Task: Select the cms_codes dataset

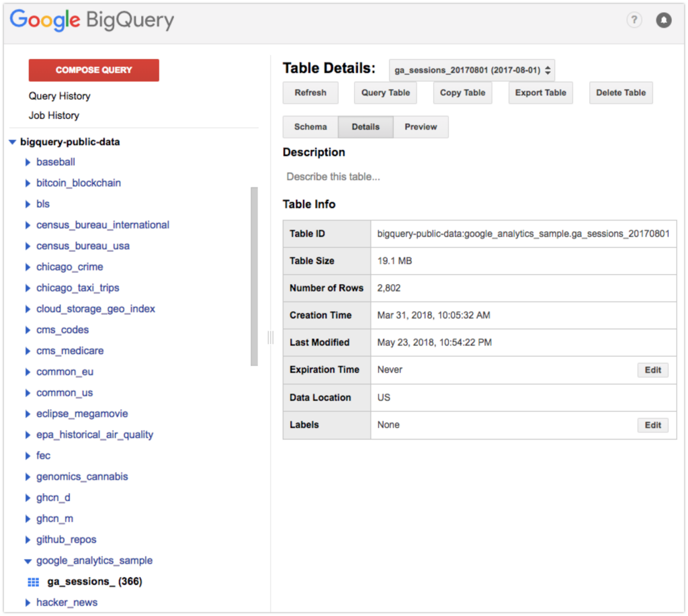Action: coord(62,330)
